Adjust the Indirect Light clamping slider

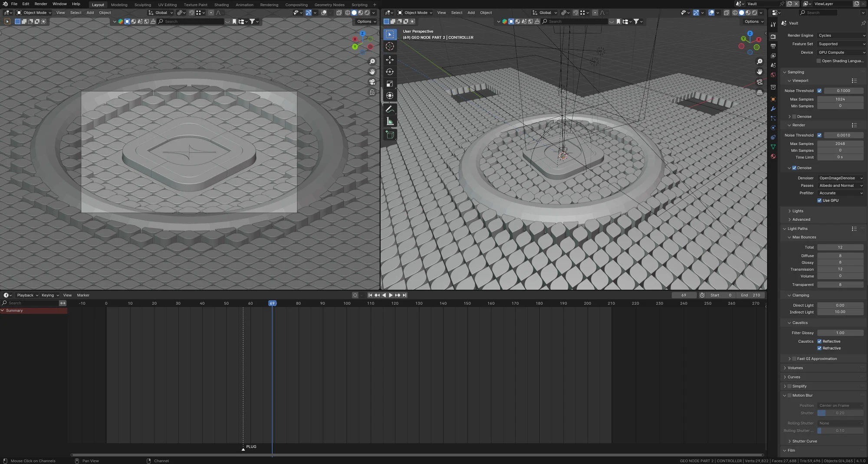pyautogui.click(x=840, y=312)
